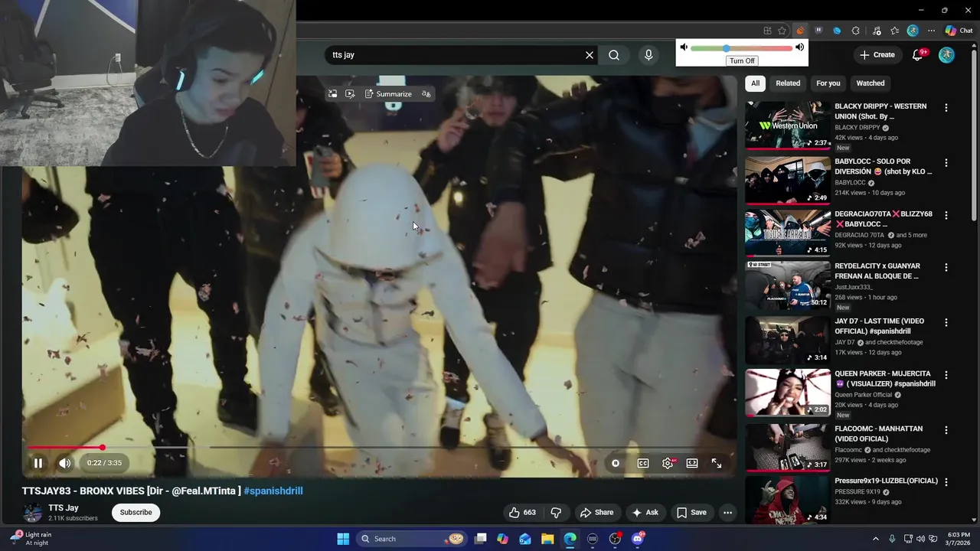Seek on the red video progress bar
The image size is (980, 551).
65,447
